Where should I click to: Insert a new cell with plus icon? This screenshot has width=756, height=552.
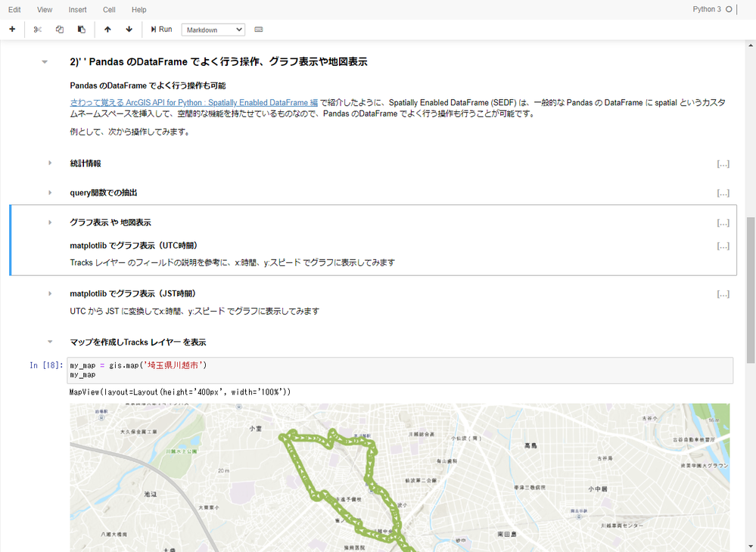pyautogui.click(x=12, y=29)
